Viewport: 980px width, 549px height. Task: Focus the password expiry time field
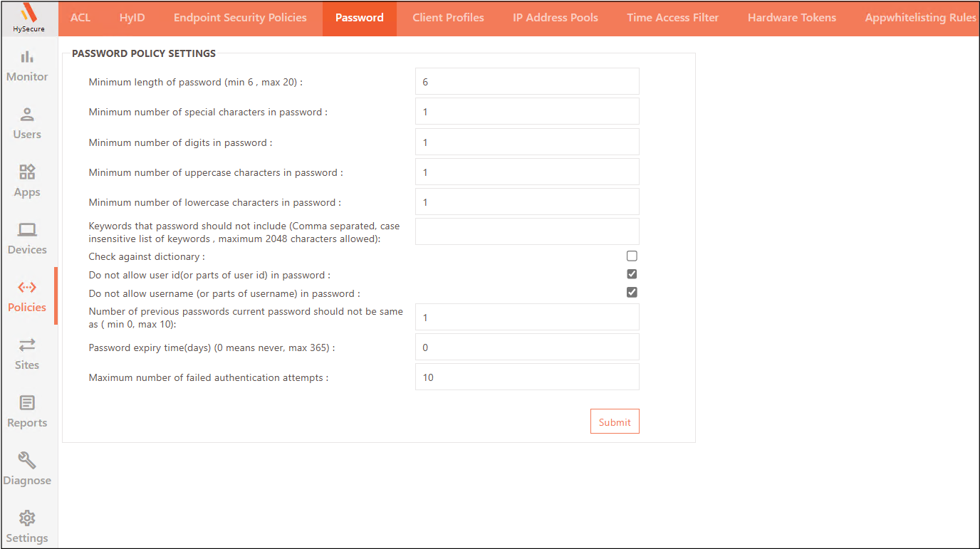pos(527,347)
